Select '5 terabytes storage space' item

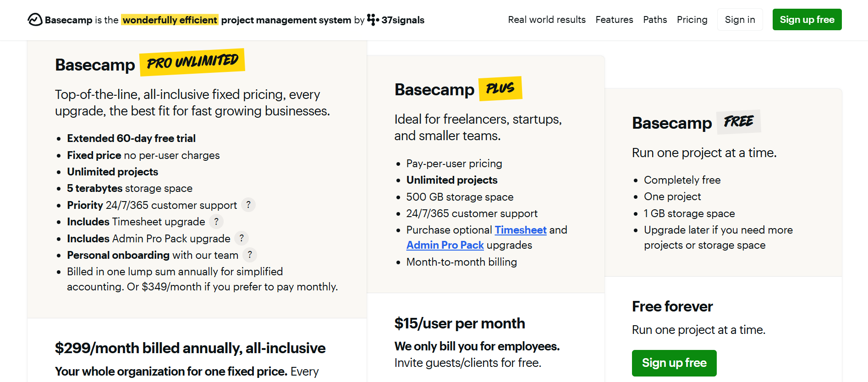click(130, 188)
